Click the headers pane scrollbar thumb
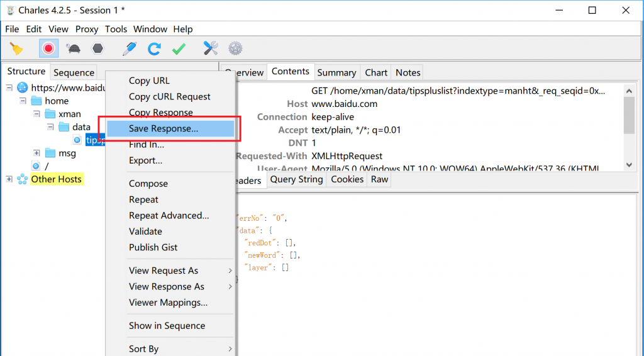Screen dimensions: 644x356 pos(629,115)
